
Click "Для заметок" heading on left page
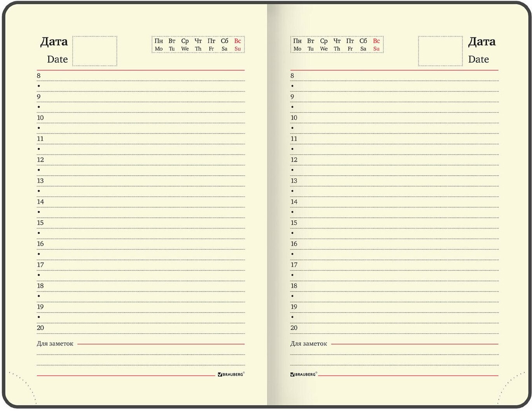tap(55, 344)
